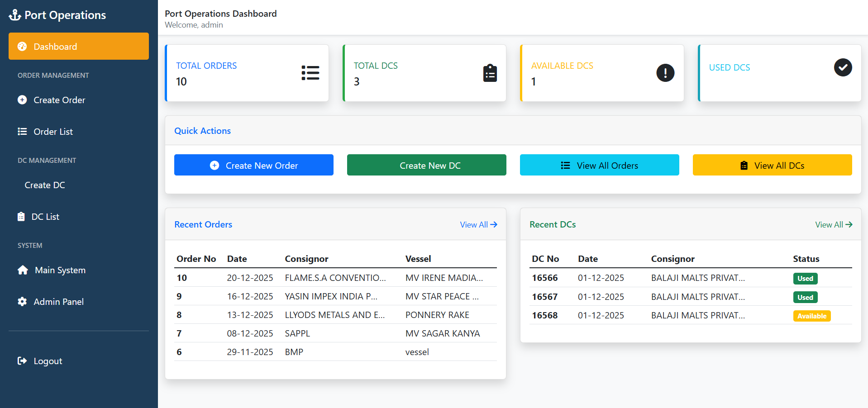This screenshot has height=408, width=868.
Task: Select Create DC in sidebar
Action: point(45,185)
